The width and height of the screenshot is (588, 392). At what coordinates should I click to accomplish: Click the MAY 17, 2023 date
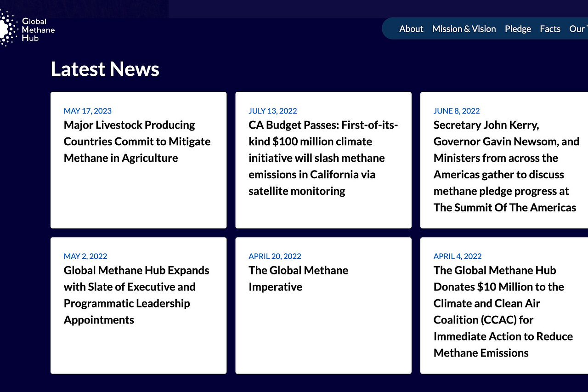pos(88,111)
